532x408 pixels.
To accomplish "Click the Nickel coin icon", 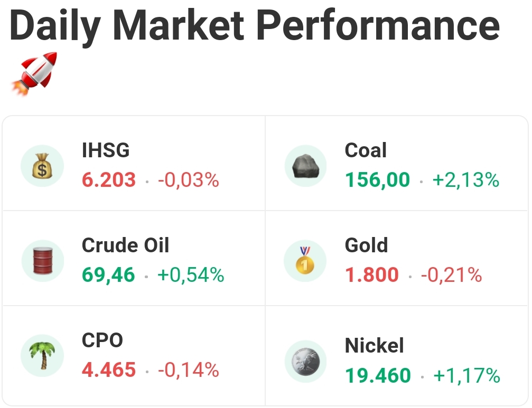I will 305,361.
